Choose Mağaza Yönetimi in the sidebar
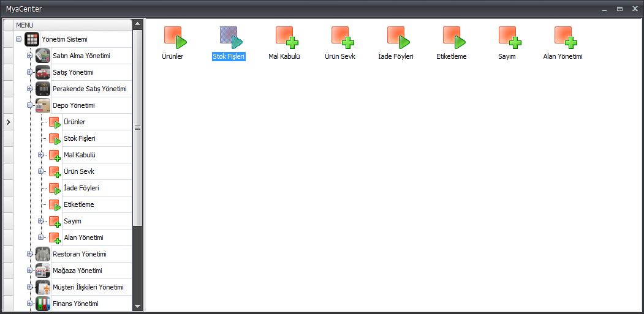The height and width of the screenshot is (314, 644). point(77,271)
